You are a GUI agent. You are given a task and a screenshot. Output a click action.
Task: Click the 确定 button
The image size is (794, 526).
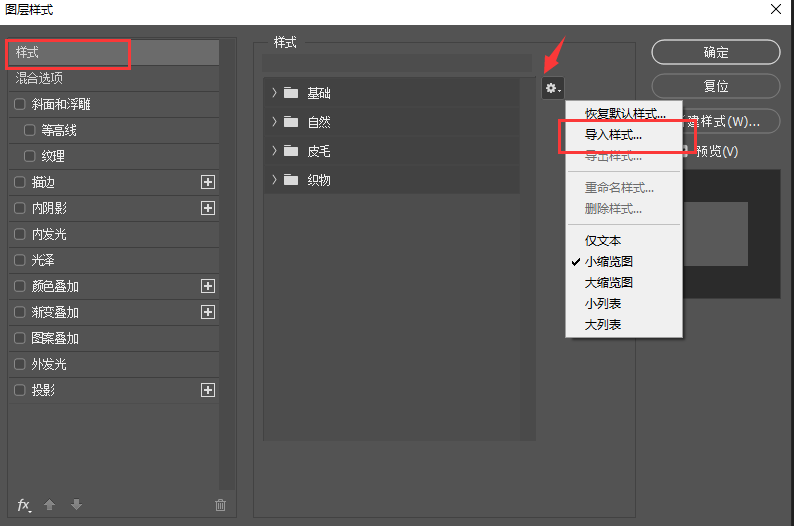(716, 52)
